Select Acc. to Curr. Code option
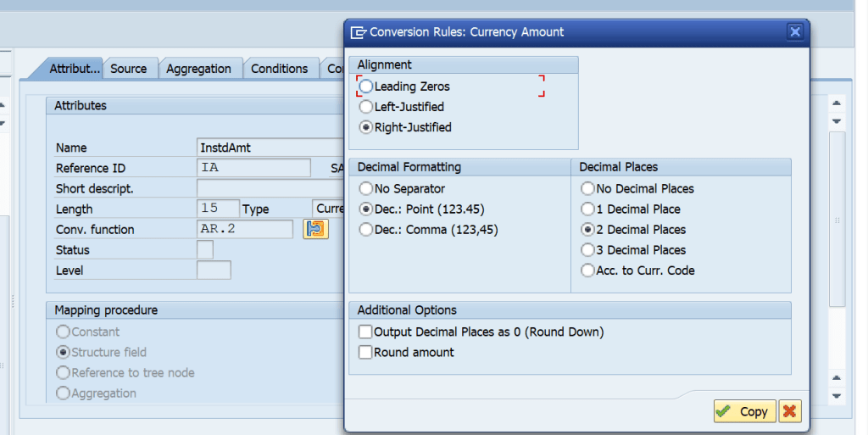The height and width of the screenshot is (435, 868). (587, 270)
